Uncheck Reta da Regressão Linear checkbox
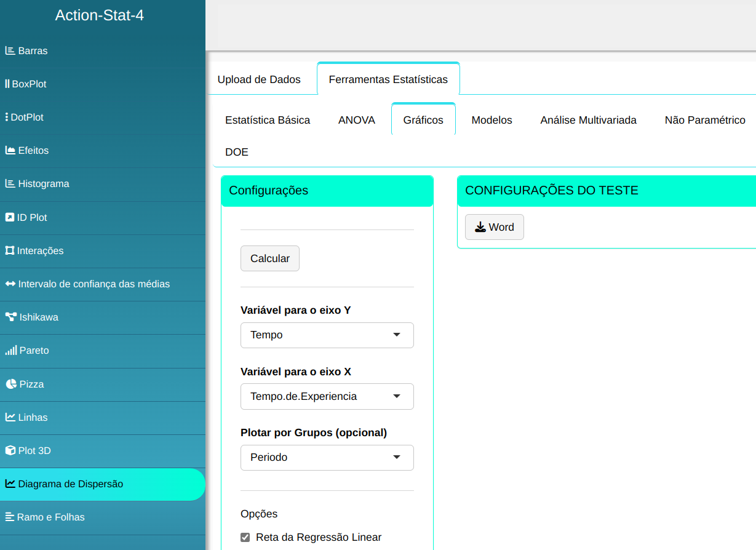 (245, 537)
